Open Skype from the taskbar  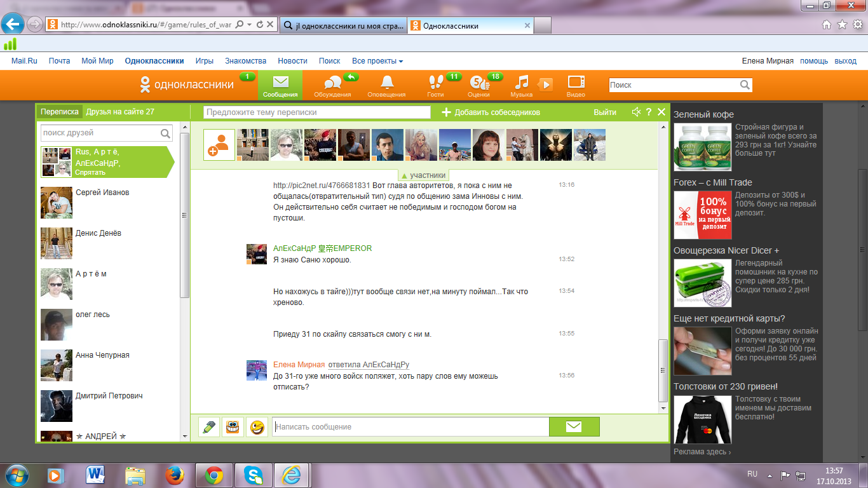(252, 475)
